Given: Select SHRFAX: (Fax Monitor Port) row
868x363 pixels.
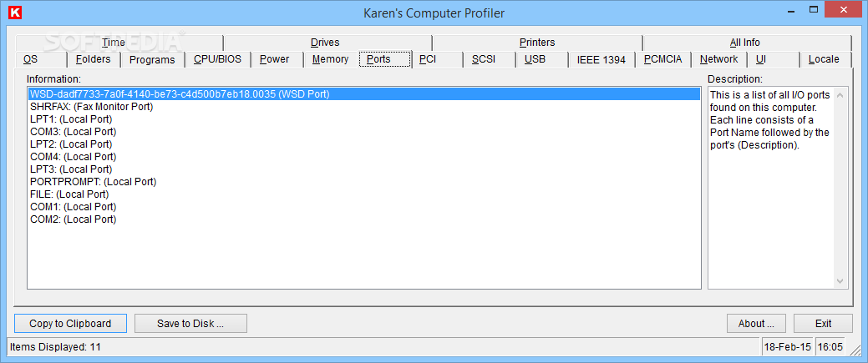Looking at the screenshot, I should [x=363, y=107].
